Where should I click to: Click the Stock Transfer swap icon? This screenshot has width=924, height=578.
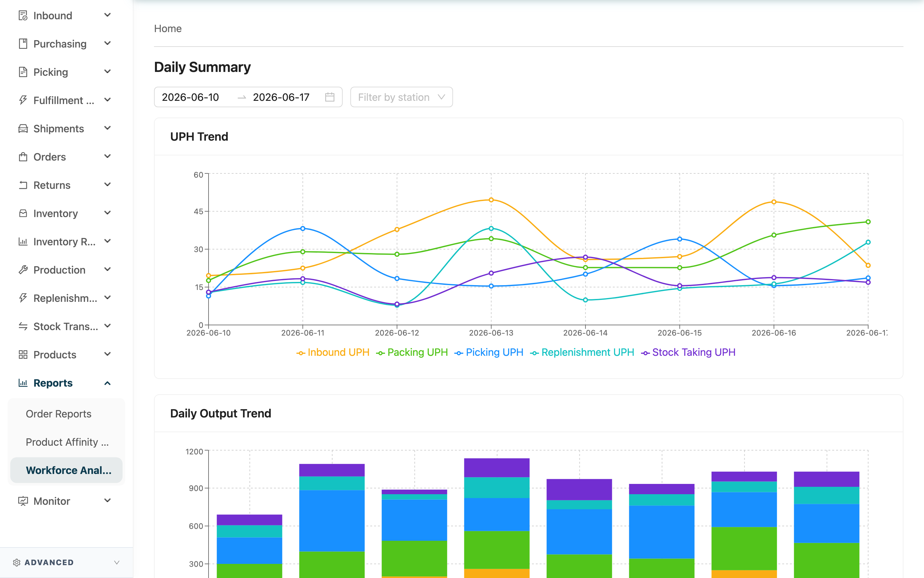click(23, 327)
